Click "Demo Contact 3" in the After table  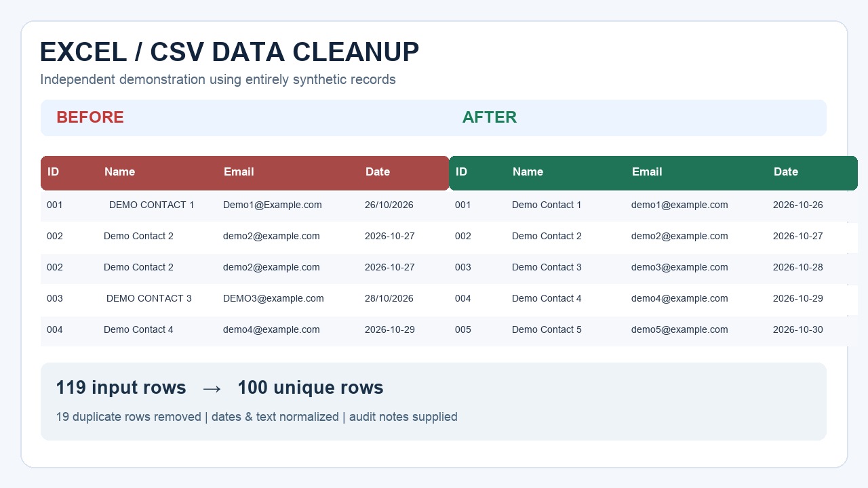click(547, 267)
